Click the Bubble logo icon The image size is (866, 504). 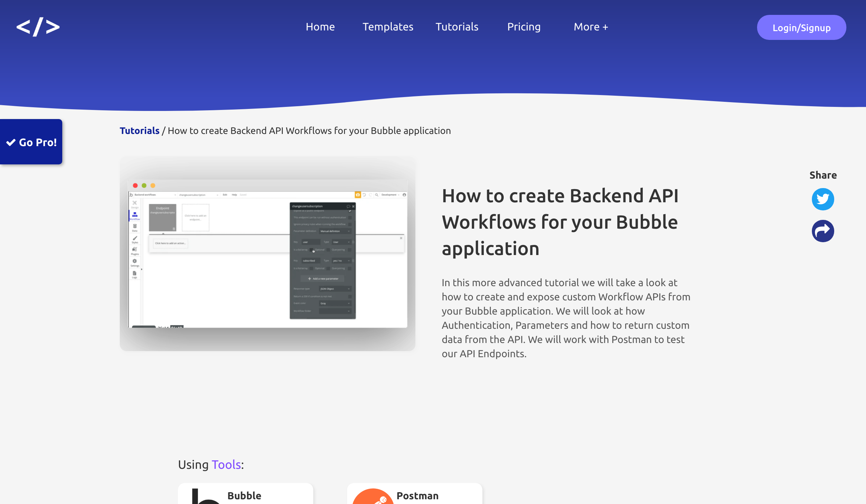tap(205, 497)
